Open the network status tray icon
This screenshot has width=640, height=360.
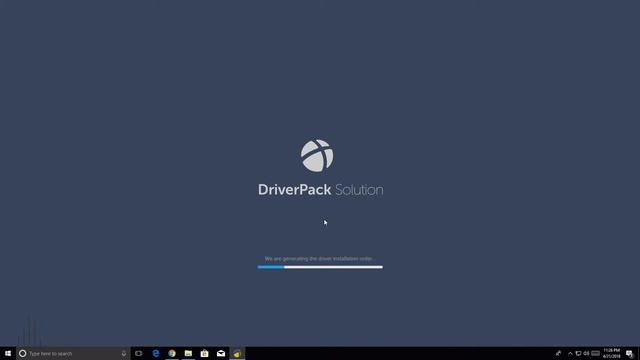pos(578,353)
